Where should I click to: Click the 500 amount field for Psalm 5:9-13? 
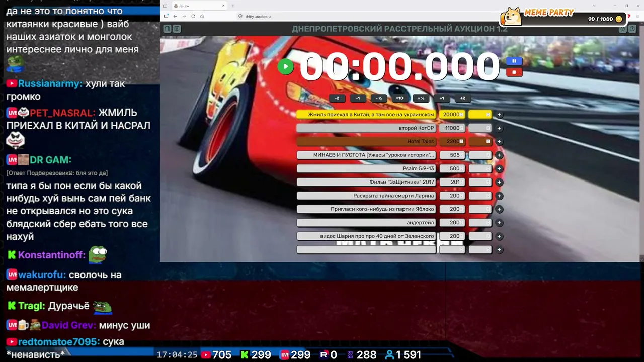(x=452, y=169)
